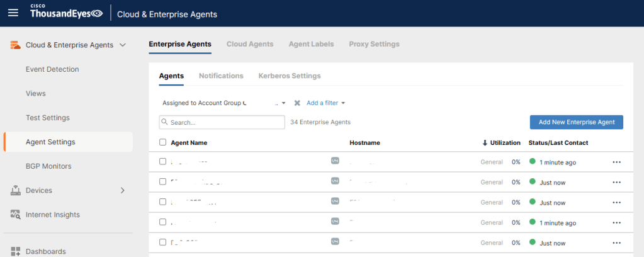Click Add New Enterprise Agent button
The height and width of the screenshot is (257, 644).
coord(576,122)
